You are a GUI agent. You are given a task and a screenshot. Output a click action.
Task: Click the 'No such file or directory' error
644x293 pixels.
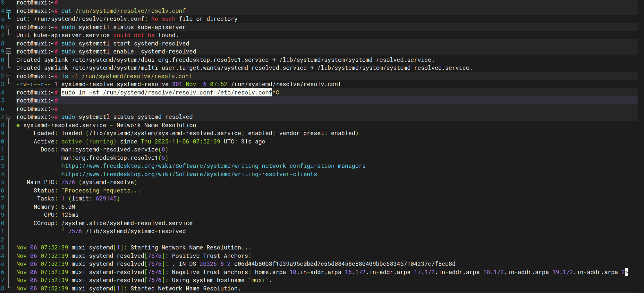point(194,19)
